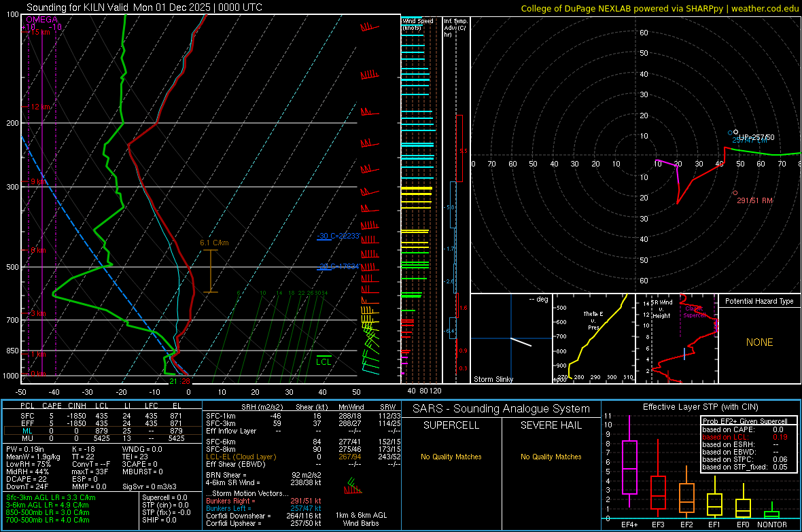Click the 'SEVERE HAIL' SARS column header

551,425
